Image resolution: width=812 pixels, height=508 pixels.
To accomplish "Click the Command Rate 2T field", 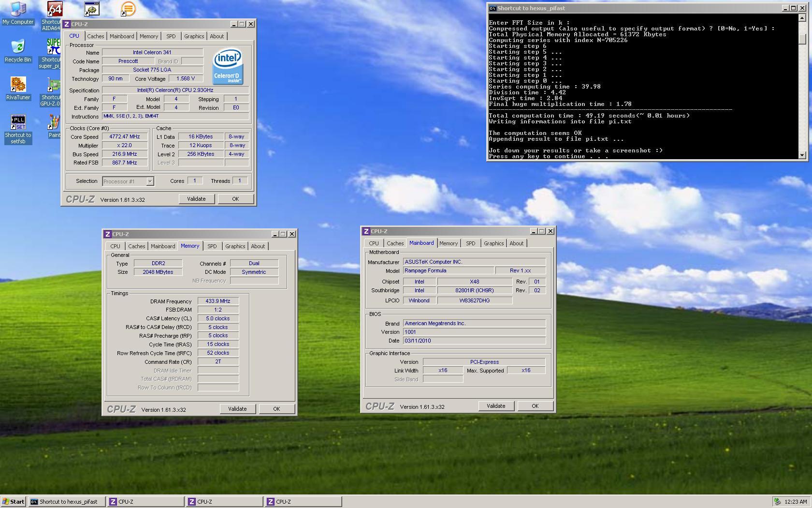I will tap(218, 362).
